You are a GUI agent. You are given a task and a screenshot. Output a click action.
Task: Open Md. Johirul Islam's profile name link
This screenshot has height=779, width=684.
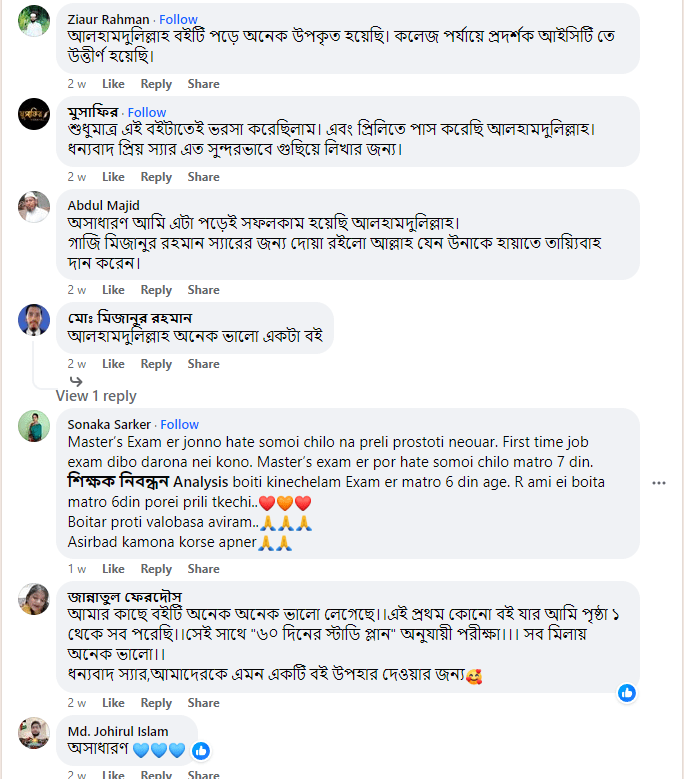118,731
